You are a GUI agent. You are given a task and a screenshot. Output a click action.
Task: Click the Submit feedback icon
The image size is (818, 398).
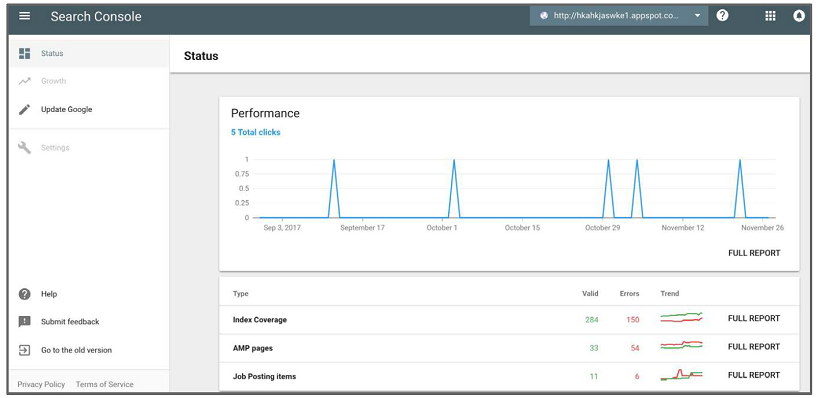[25, 322]
